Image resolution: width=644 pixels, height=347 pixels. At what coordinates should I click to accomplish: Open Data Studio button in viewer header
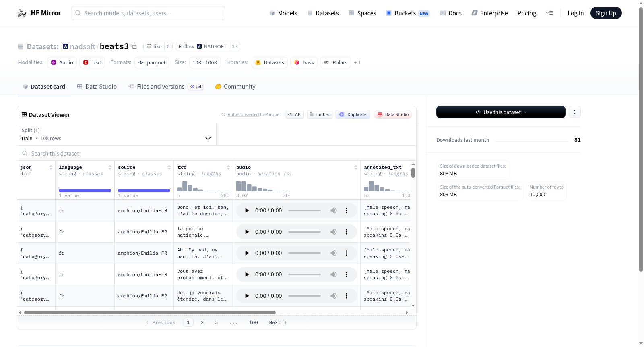coord(393,114)
